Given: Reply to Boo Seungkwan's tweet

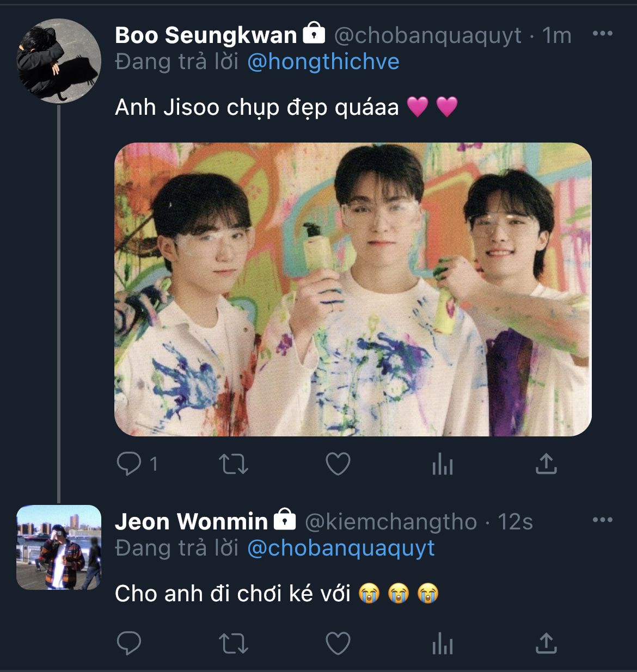Looking at the screenshot, I should 130,464.
